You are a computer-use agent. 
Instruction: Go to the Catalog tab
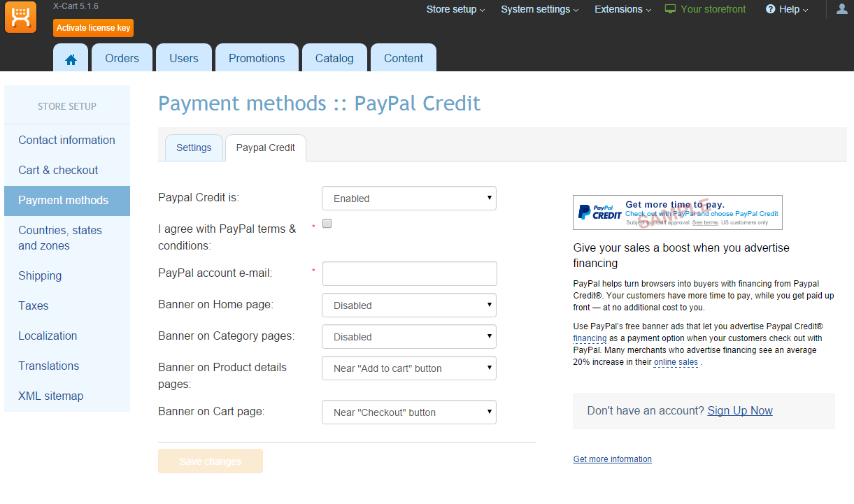coord(334,58)
